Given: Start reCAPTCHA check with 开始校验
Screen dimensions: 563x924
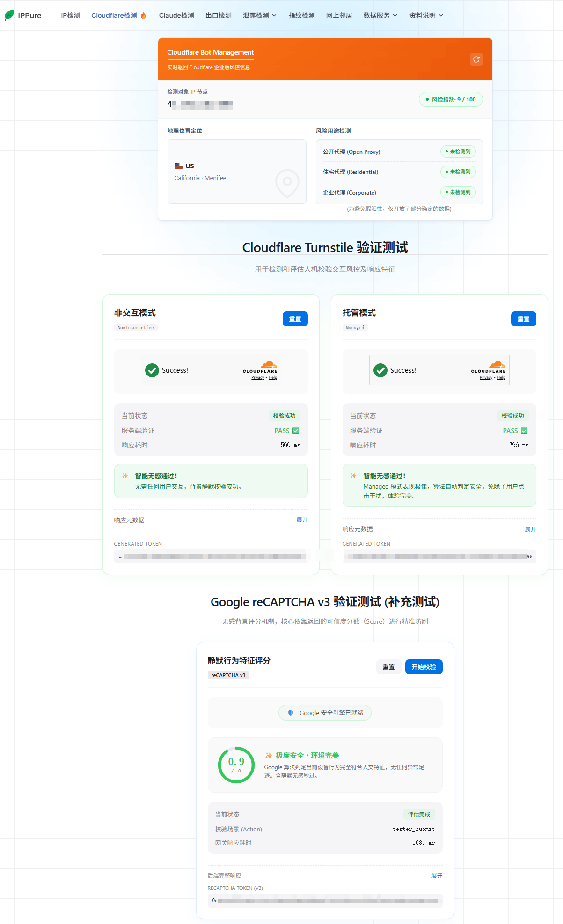Looking at the screenshot, I should coord(424,667).
